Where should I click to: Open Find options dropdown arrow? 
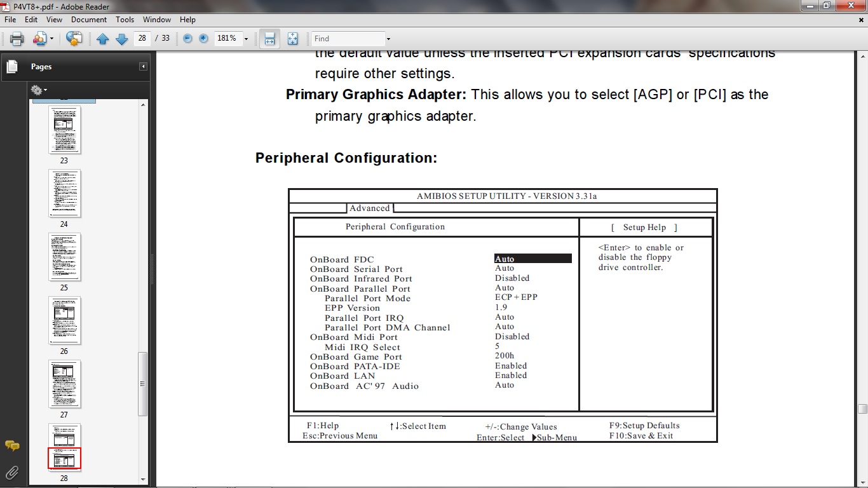[x=388, y=39]
